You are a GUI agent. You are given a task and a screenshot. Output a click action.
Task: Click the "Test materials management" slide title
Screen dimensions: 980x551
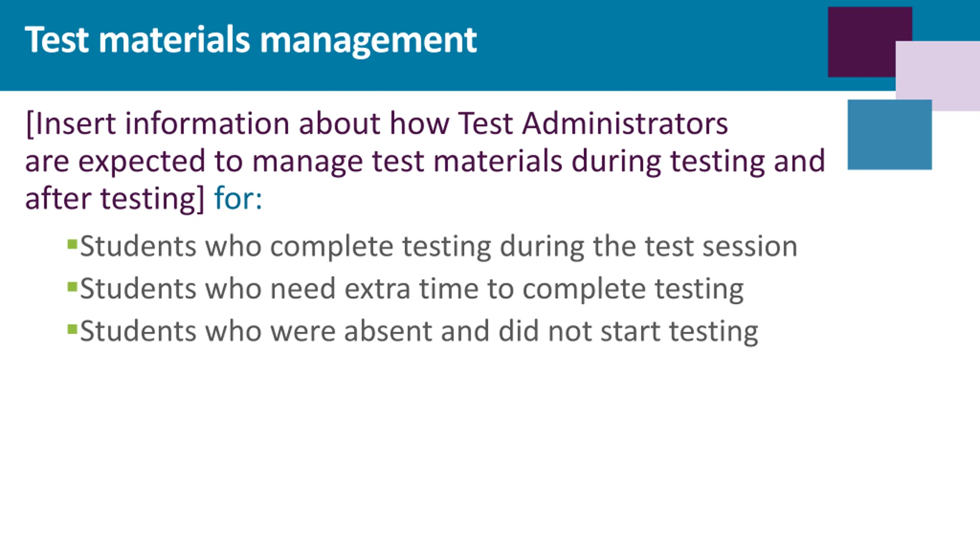251,39
